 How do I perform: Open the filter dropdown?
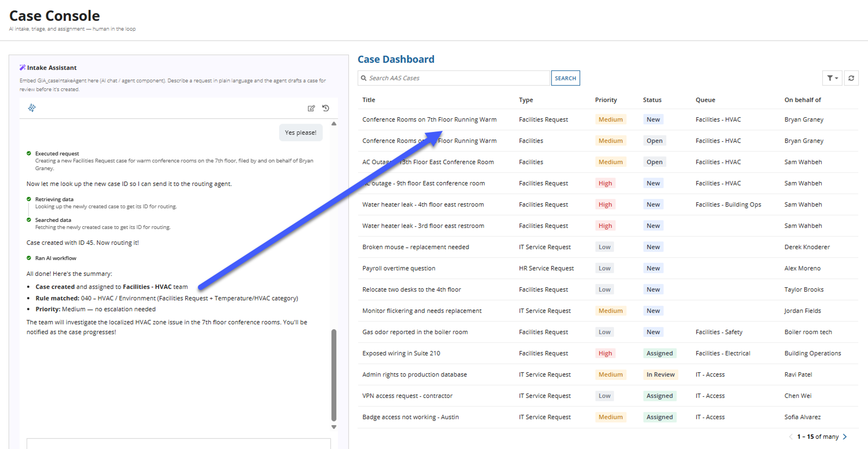click(832, 78)
